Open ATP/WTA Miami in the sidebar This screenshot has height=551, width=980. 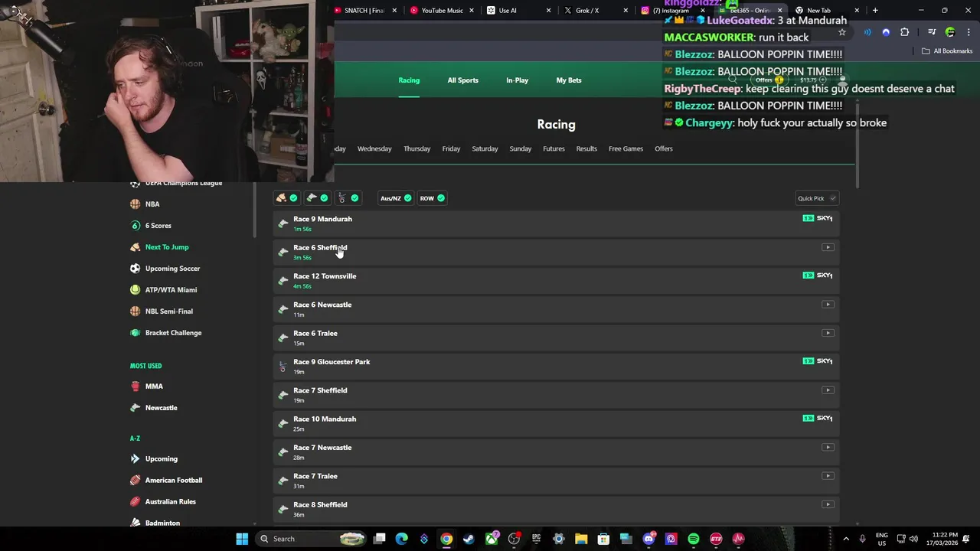(x=171, y=290)
